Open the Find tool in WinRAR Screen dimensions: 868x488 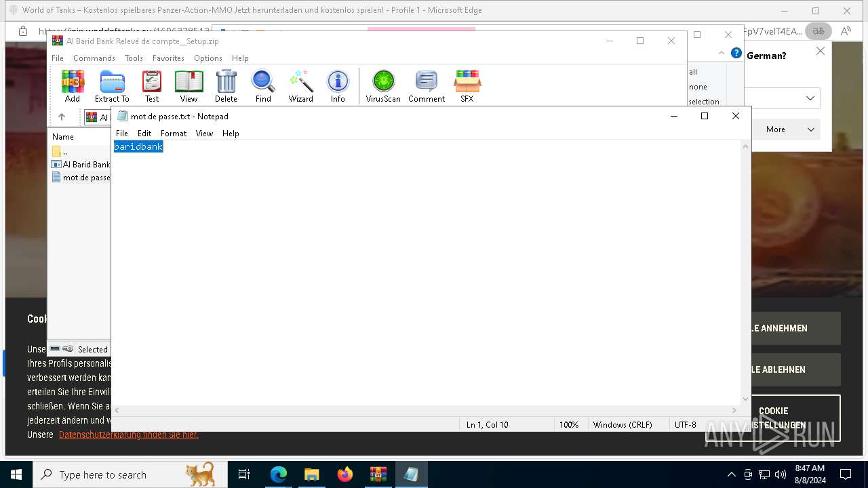click(x=263, y=86)
